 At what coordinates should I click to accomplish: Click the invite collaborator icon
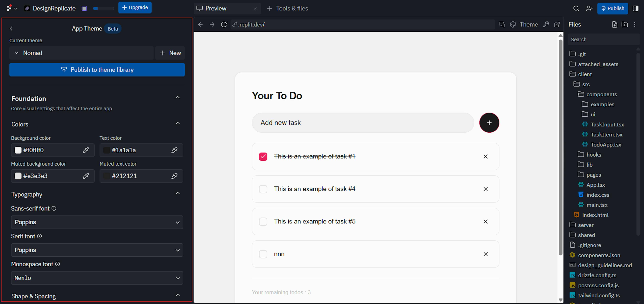coord(589,9)
